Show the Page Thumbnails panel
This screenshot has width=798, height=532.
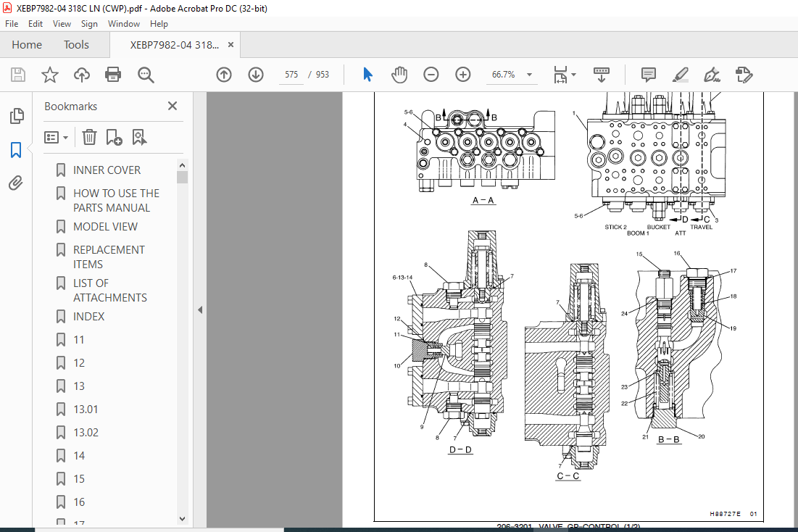16,116
